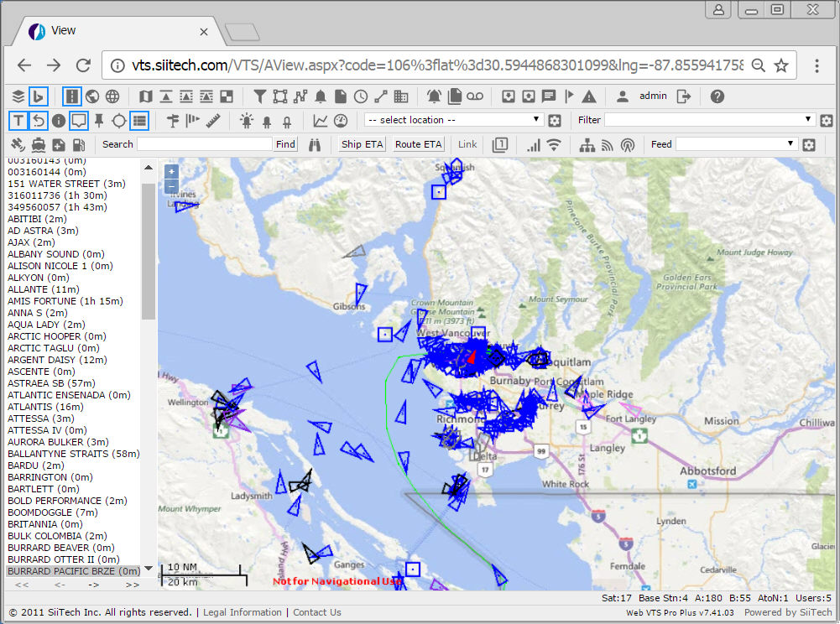Click the map zoom in plus button

(x=171, y=172)
